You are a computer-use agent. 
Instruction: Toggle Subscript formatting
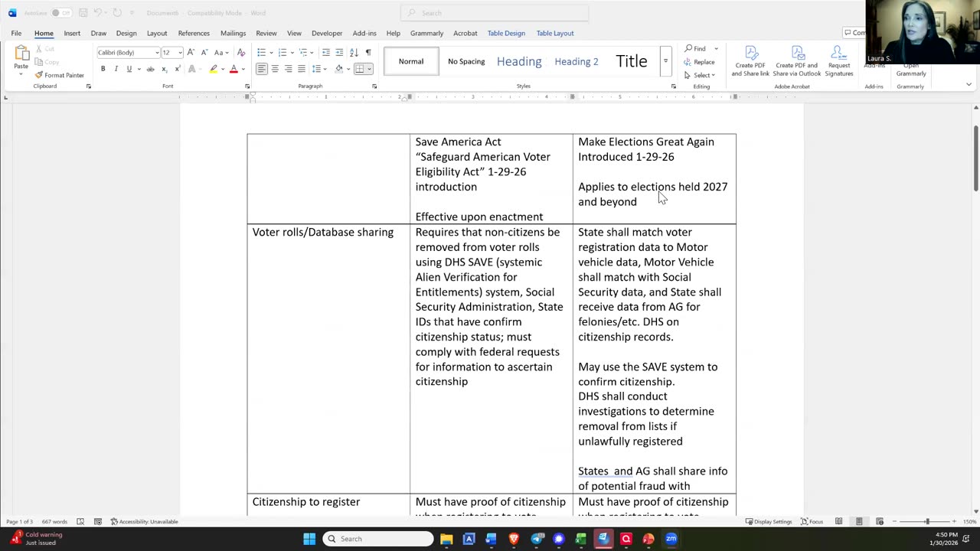(x=164, y=69)
